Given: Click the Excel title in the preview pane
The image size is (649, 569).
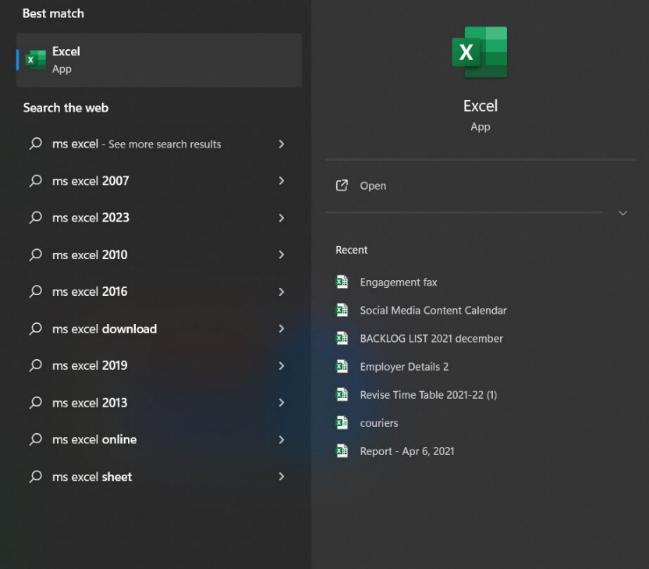Looking at the screenshot, I should 480,106.
